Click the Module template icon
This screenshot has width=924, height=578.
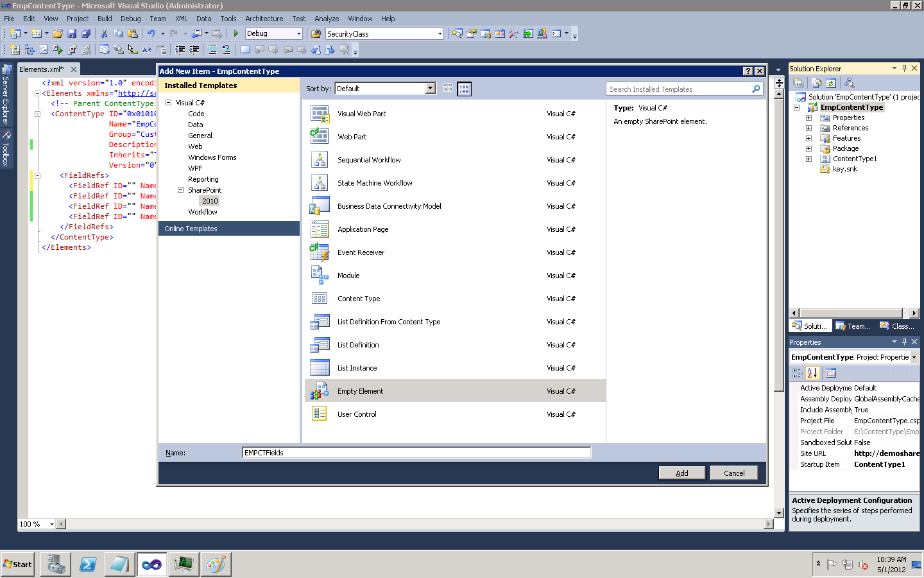click(x=320, y=275)
